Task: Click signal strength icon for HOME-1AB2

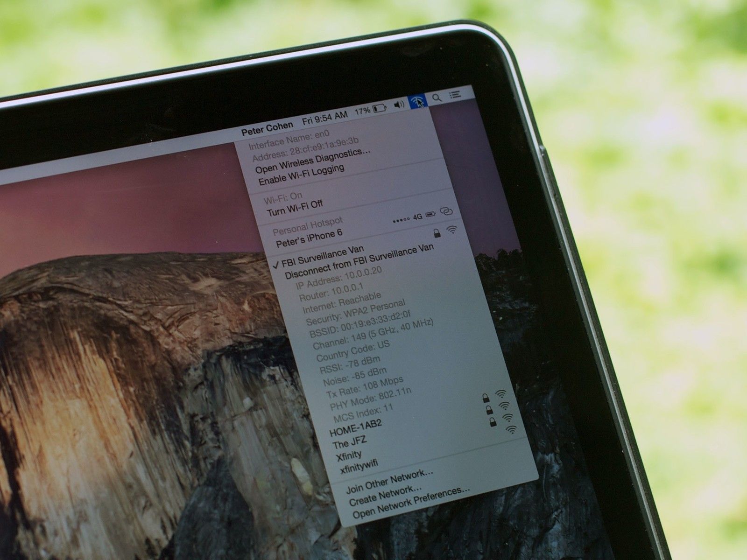Action: [x=501, y=394]
